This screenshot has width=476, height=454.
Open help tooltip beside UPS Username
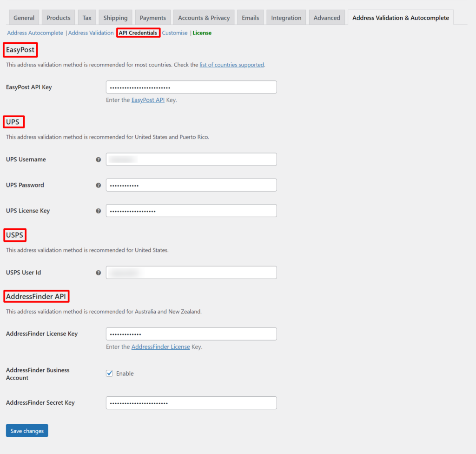[99, 159]
